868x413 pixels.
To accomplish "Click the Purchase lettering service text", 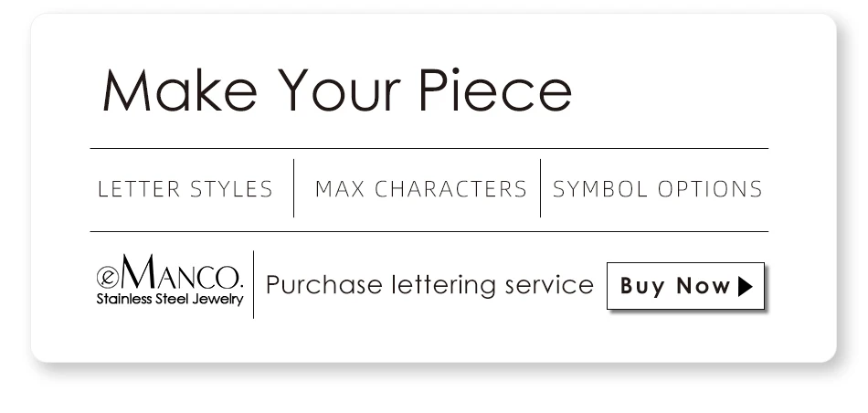I will pos(429,285).
